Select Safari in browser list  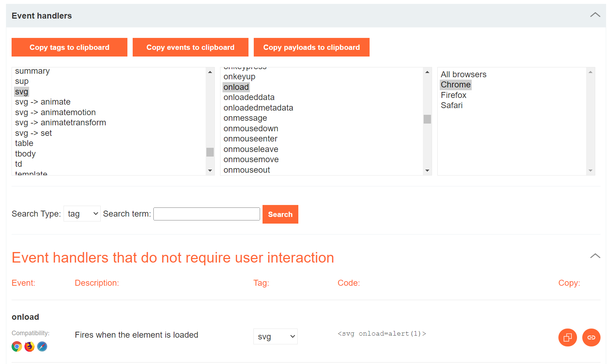click(452, 105)
